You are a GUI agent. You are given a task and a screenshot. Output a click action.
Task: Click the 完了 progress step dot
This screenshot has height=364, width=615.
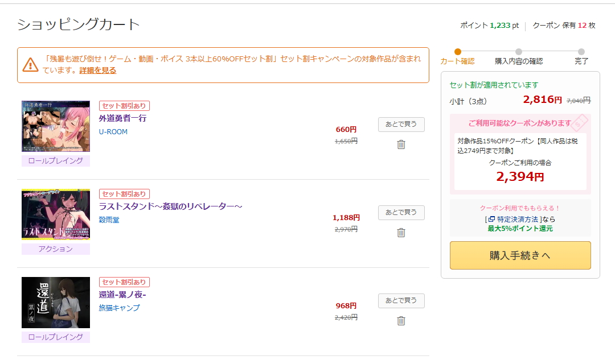581,52
